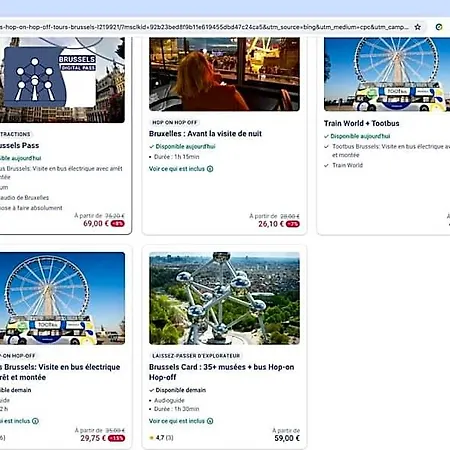Click info icon beside Brussels Card 'Voir ce qui est inclus'
This screenshot has width=450, height=450.
tap(210, 421)
